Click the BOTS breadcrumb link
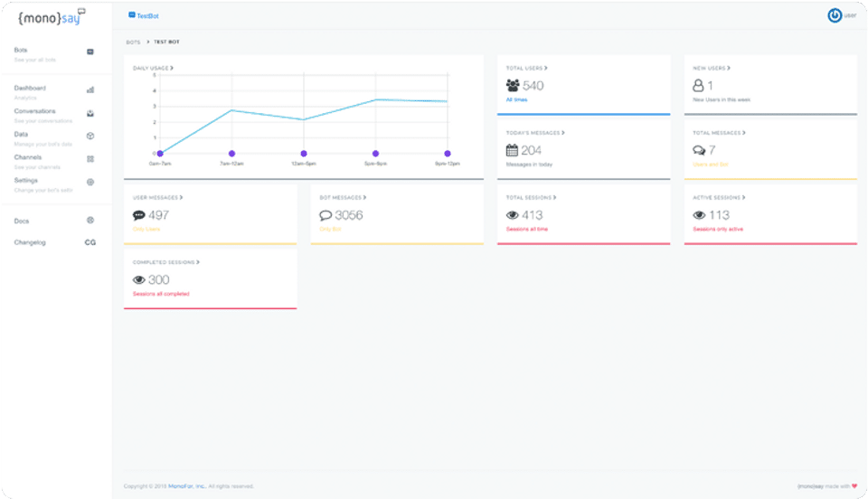The width and height of the screenshot is (868, 499). coord(133,42)
